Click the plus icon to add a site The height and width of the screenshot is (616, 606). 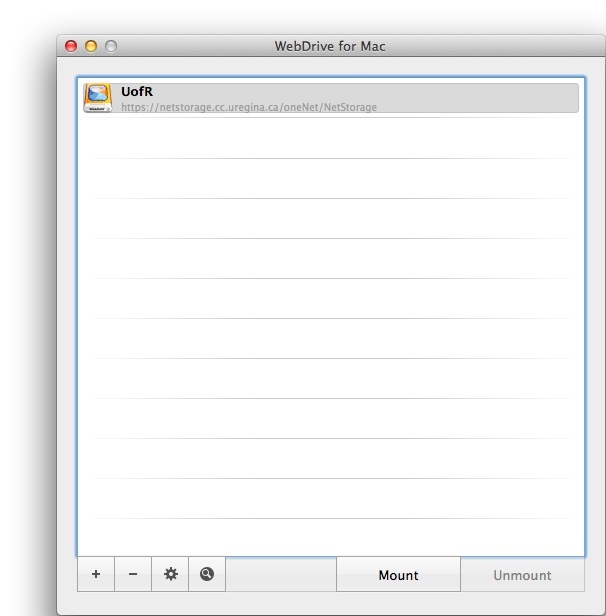pos(96,574)
